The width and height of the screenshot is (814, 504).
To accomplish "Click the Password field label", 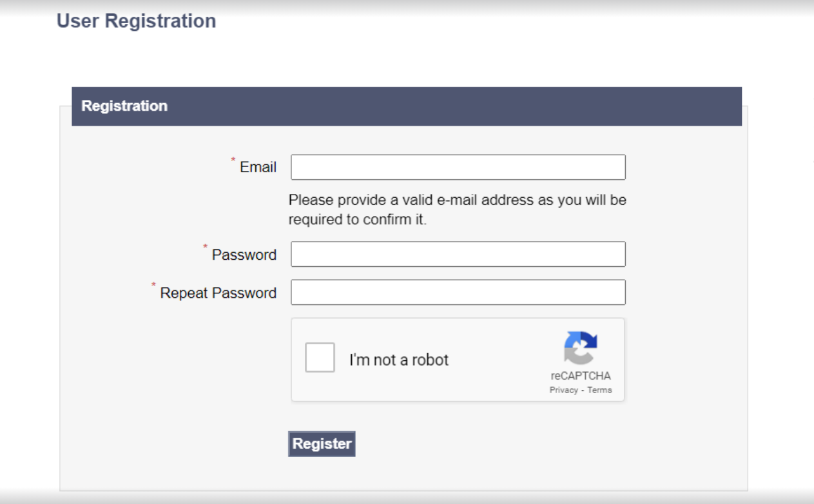I will click(x=244, y=255).
